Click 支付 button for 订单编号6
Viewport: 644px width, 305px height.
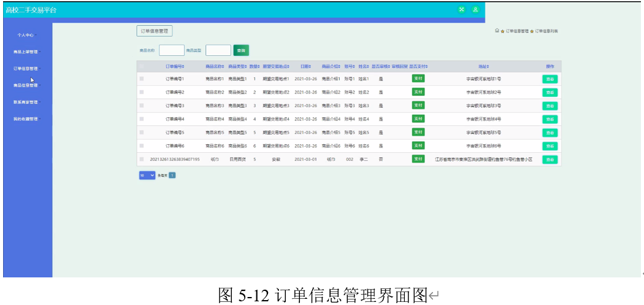click(418, 145)
